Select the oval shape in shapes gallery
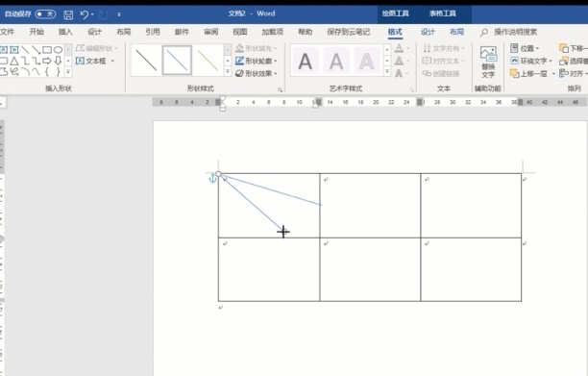Viewport: 588px width, 376px height. pyautogui.click(x=58, y=50)
